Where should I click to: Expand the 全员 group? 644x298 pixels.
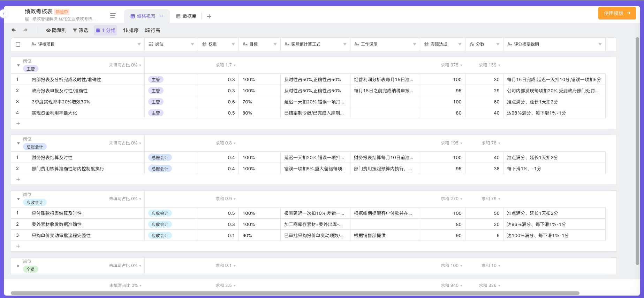(18, 266)
